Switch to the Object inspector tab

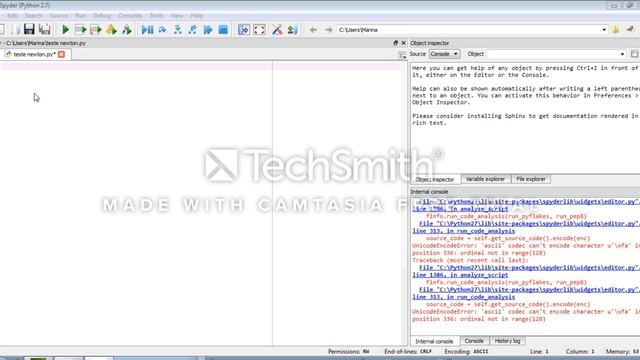click(435, 180)
